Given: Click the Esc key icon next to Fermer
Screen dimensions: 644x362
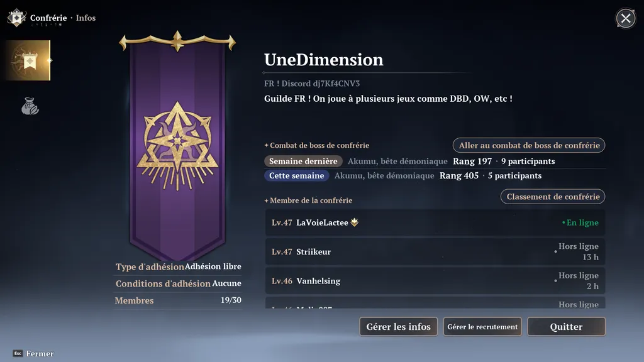Looking at the screenshot, I should tap(18, 353).
